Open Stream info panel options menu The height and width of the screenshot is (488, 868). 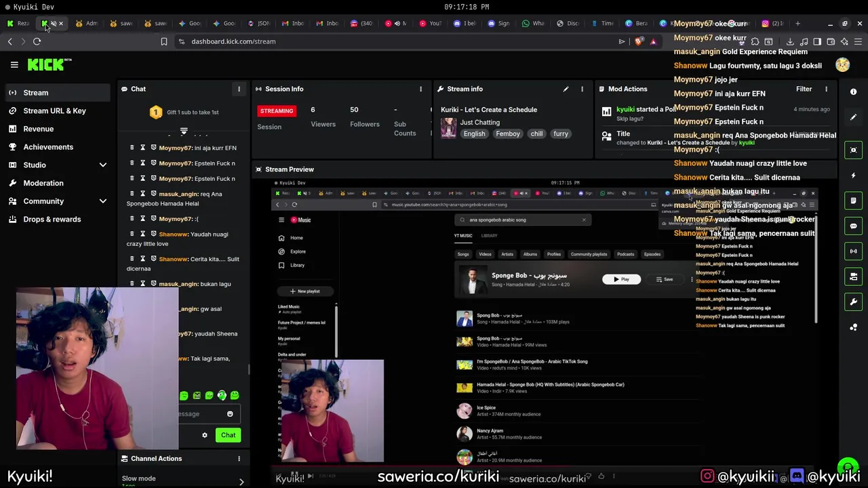582,89
